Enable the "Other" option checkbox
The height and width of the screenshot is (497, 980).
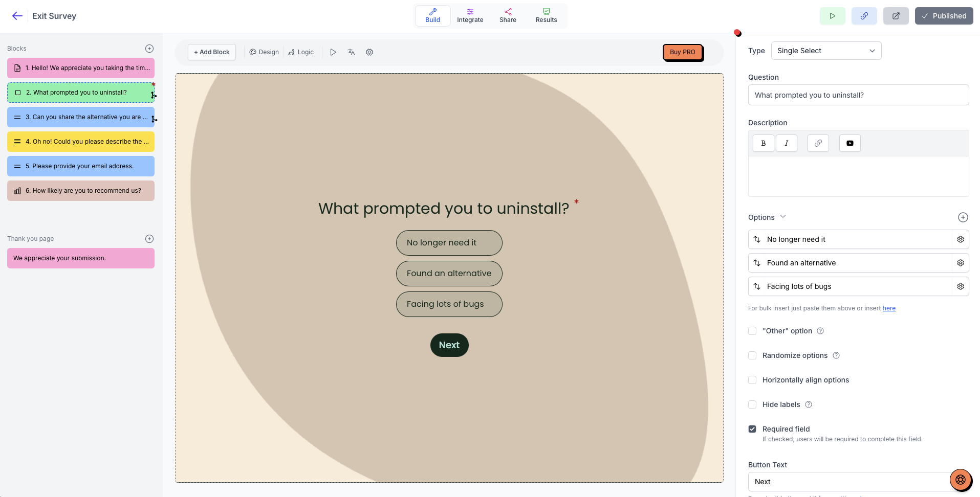tap(752, 331)
